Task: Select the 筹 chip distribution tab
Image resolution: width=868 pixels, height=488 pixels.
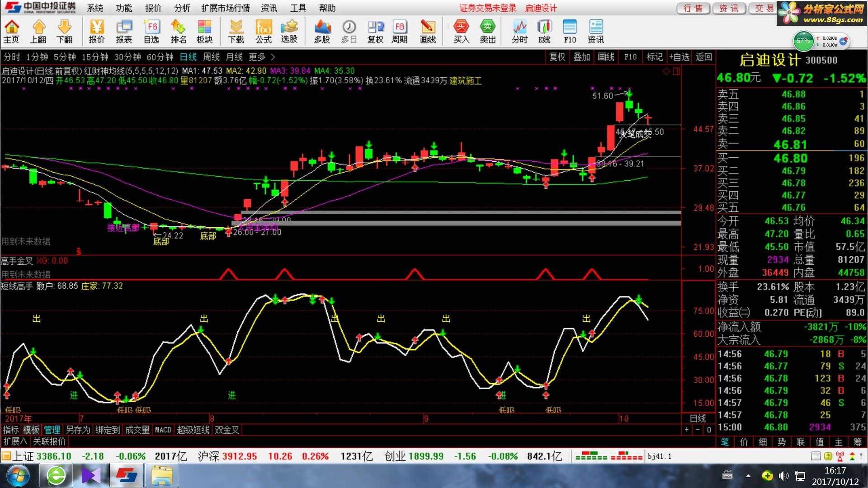Action: pos(858,442)
